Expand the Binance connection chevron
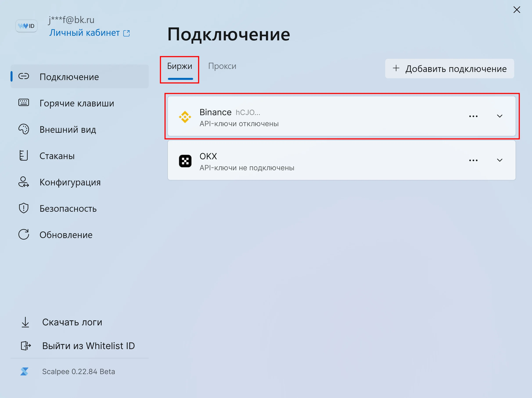 point(500,116)
